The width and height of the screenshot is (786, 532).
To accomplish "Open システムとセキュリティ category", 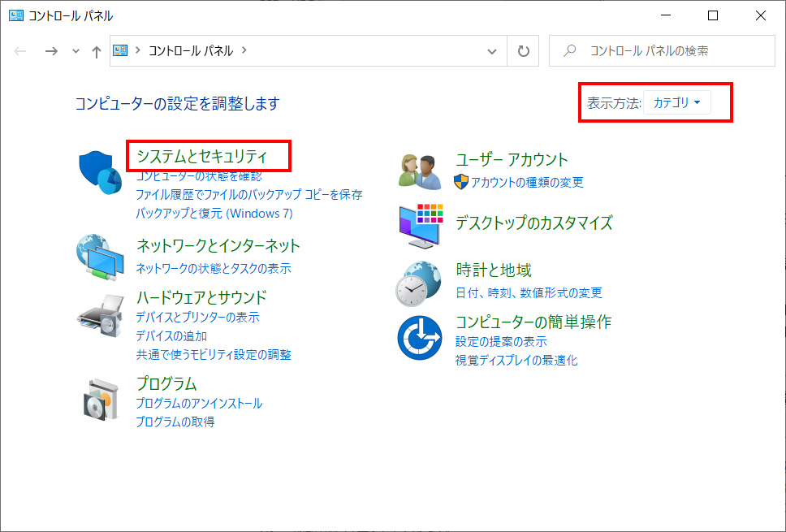I will (x=202, y=157).
